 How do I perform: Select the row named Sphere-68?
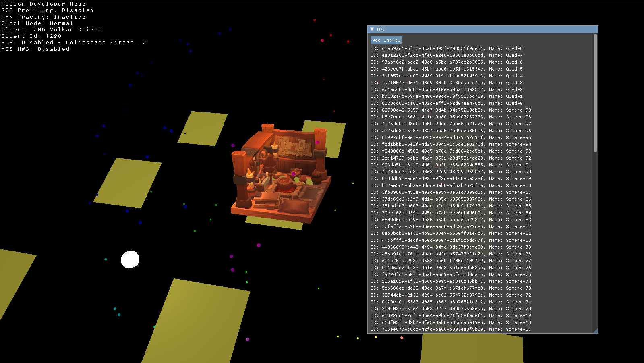coord(451,322)
